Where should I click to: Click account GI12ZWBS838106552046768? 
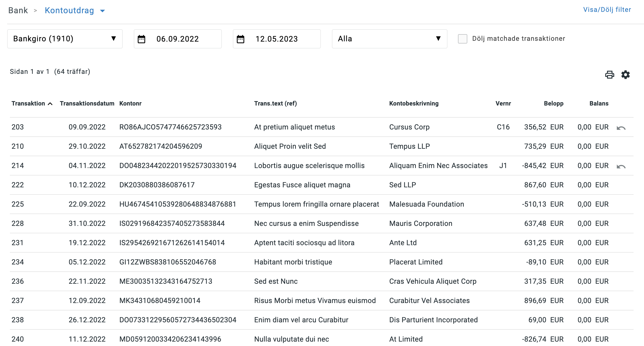tap(168, 262)
